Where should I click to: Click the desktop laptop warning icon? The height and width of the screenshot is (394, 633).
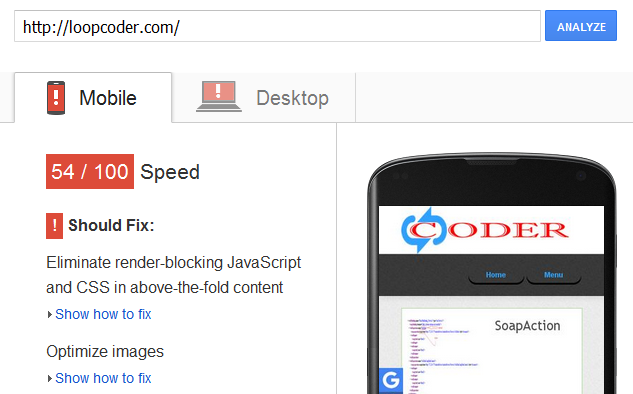click(218, 96)
